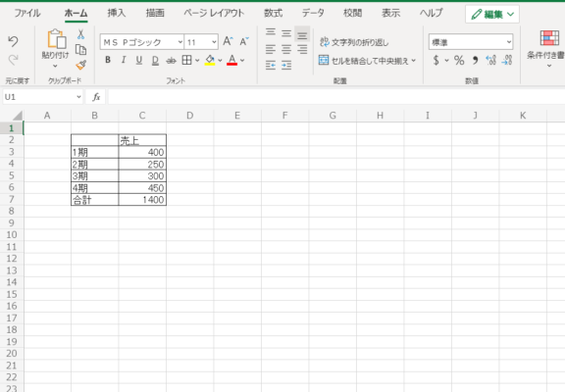This screenshot has width=565, height=392.
Task: Open merge cells dropdown arrow
Action: [413, 61]
